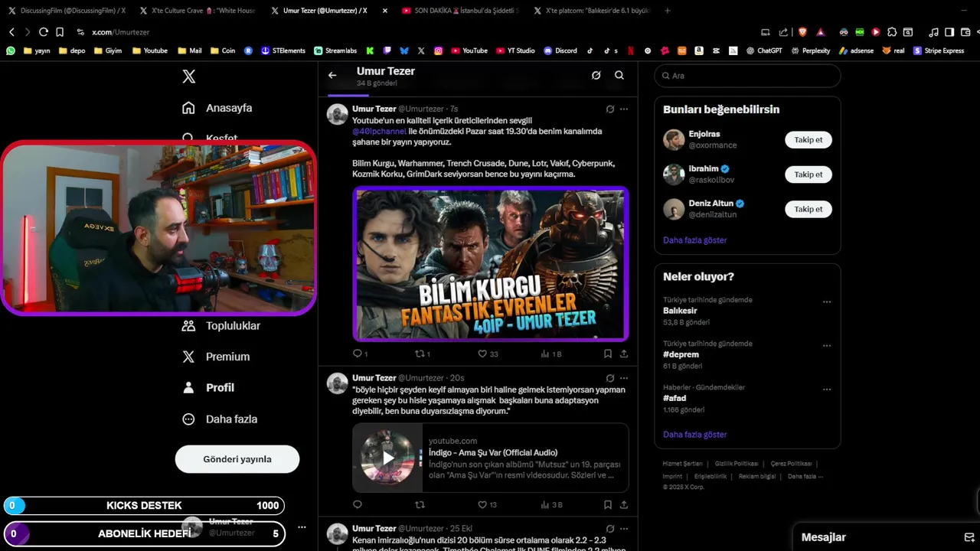Reply to the Bilim Kurgu post
980x551 pixels.
tap(357, 354)
